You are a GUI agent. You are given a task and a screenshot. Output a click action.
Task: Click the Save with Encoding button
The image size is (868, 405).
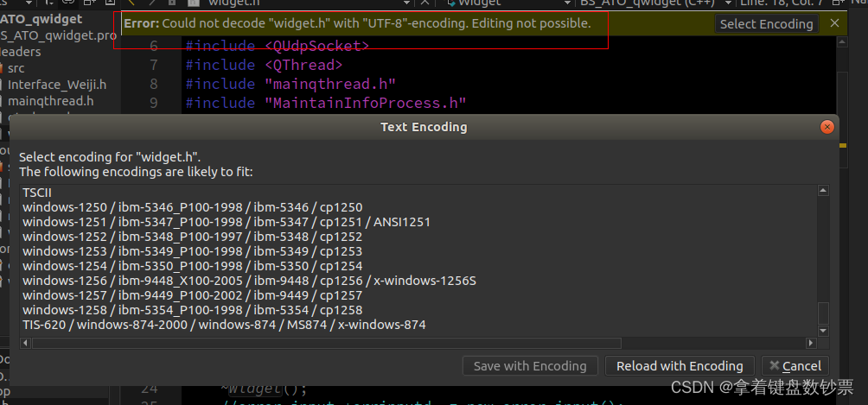pos(530,366)
